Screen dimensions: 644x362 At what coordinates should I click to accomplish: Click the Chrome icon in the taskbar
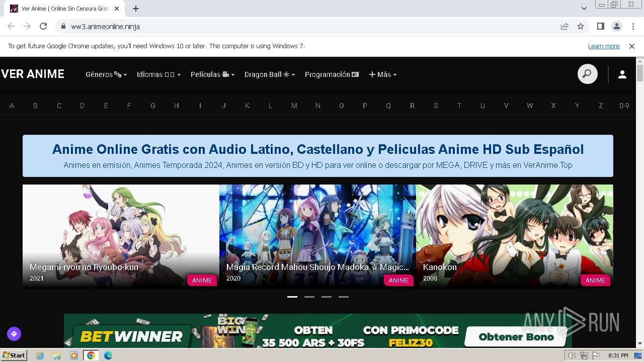point(91,355)
